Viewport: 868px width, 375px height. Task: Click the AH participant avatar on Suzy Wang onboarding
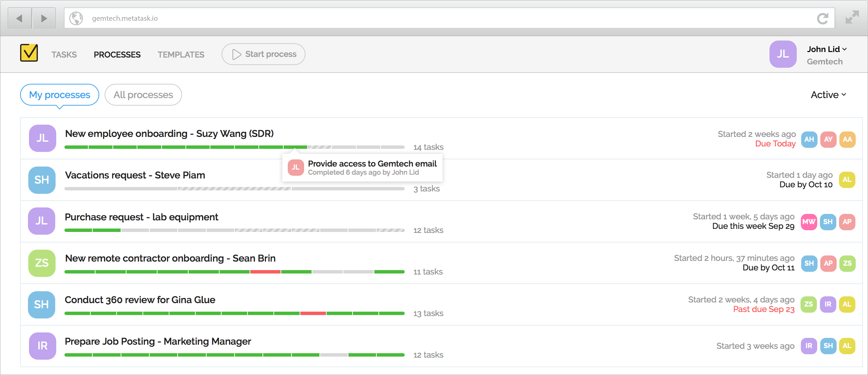pyautogui.click(x=809, y=139)
